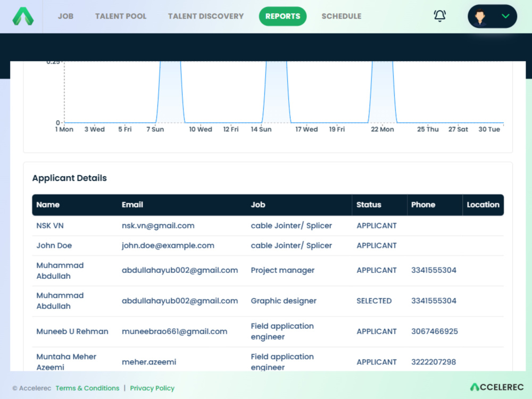Click the 7 Sun chart label
The image size is (532, 399).
pyautogui.click(x=155, y=129)
